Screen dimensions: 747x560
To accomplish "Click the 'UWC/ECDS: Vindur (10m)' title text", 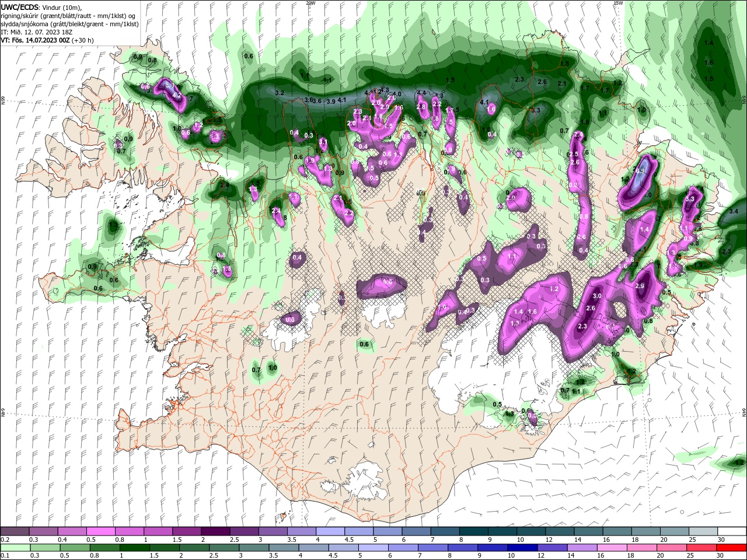I will pyautogui.click(x=41, y=7).
